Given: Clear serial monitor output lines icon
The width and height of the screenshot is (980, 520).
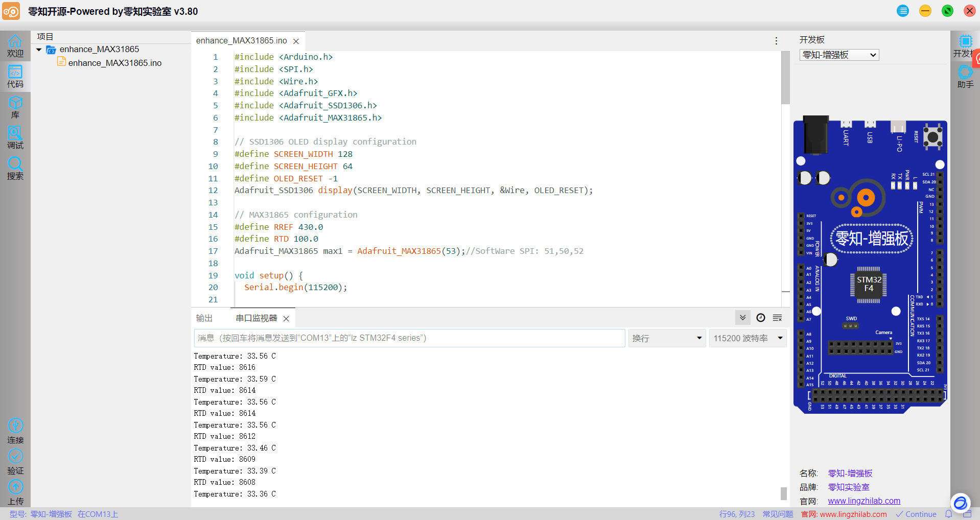Looking at the screenshot, I should [x=778, y=318].
